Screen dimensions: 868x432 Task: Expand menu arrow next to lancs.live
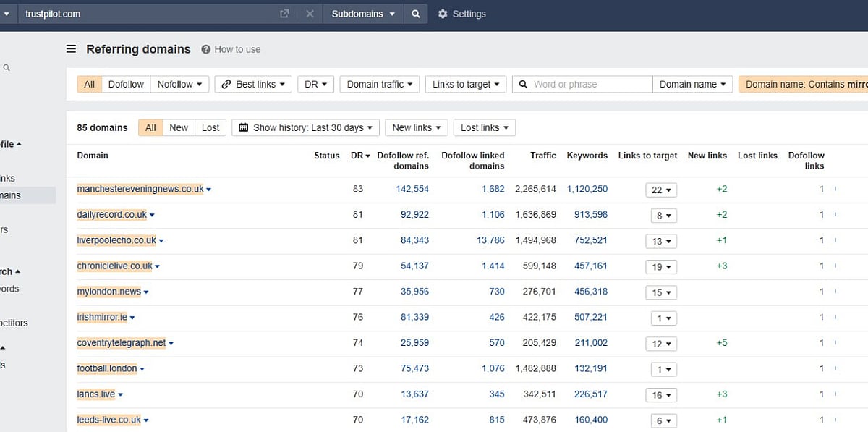pos(120,395)
